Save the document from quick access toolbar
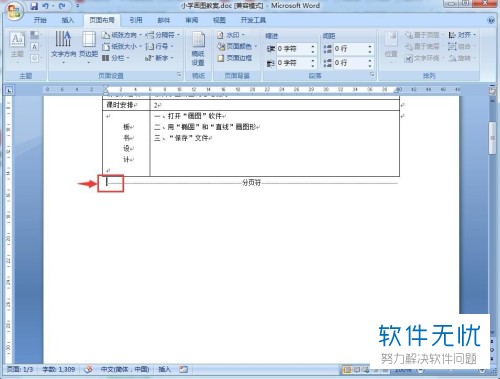500x379 pixels. (34, 6)
